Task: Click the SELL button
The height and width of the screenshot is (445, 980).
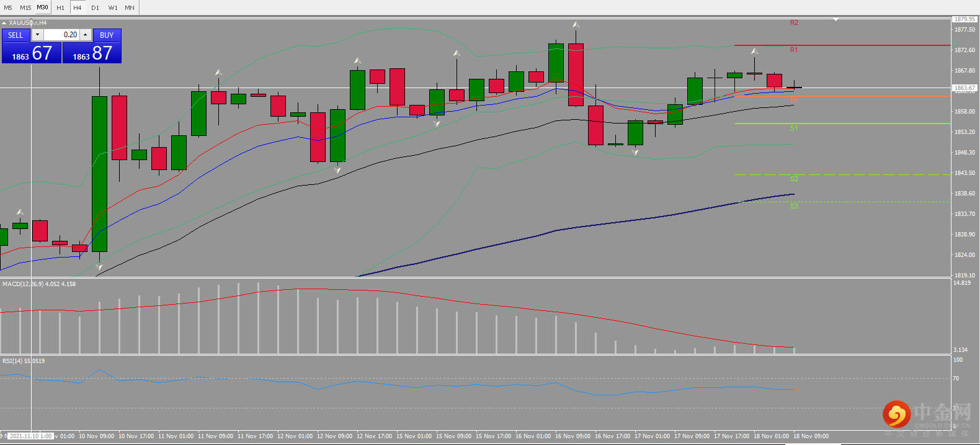Action: coord(16,35)
